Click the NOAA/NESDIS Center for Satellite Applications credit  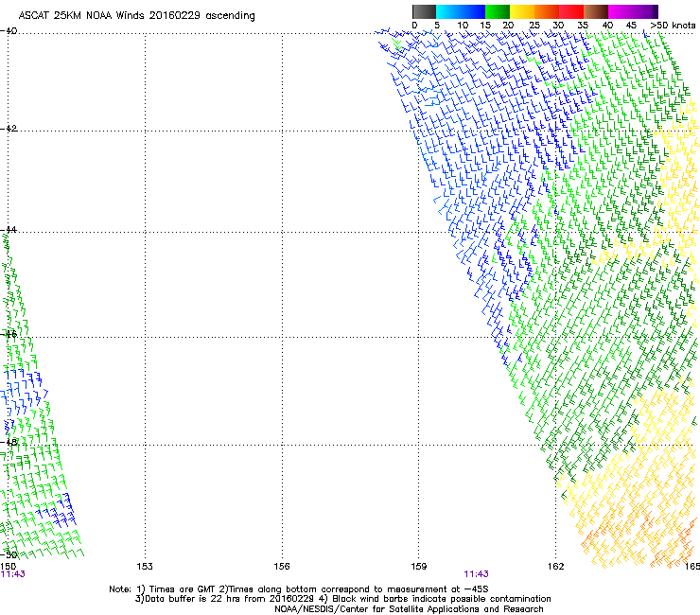(409, 609)
